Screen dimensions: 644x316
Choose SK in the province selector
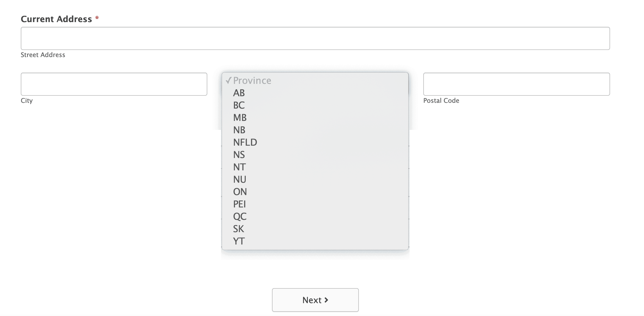tap(238, 228)
